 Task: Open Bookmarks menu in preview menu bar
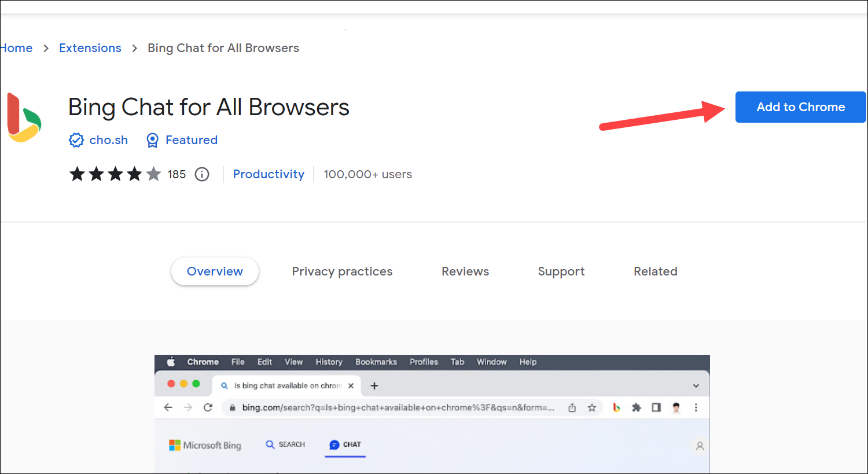tap(376, 362)
